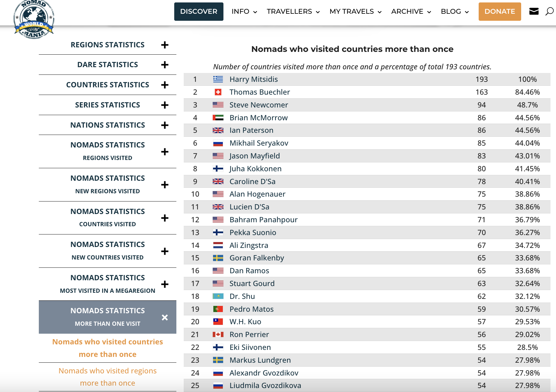Open the My Travels menu
This screenshot has width=556, height=392.
click(x=355, y=12)
